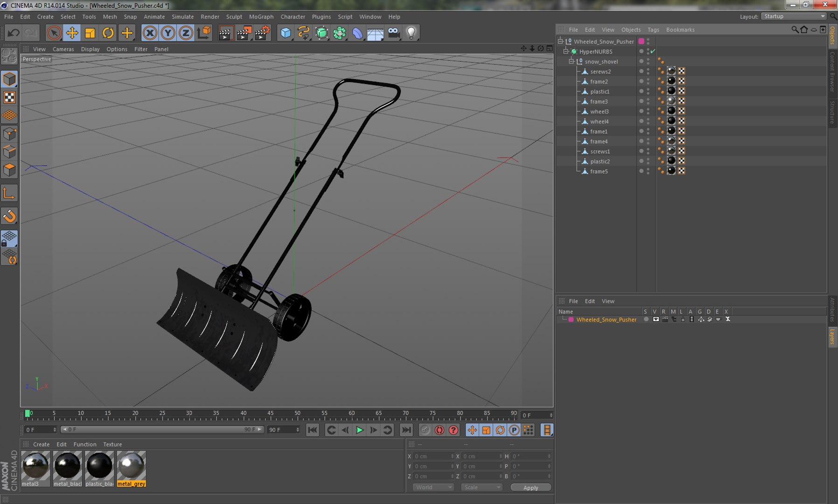Toggle visibility dot for serews2

pyautogui.click(x=641, y=71)
